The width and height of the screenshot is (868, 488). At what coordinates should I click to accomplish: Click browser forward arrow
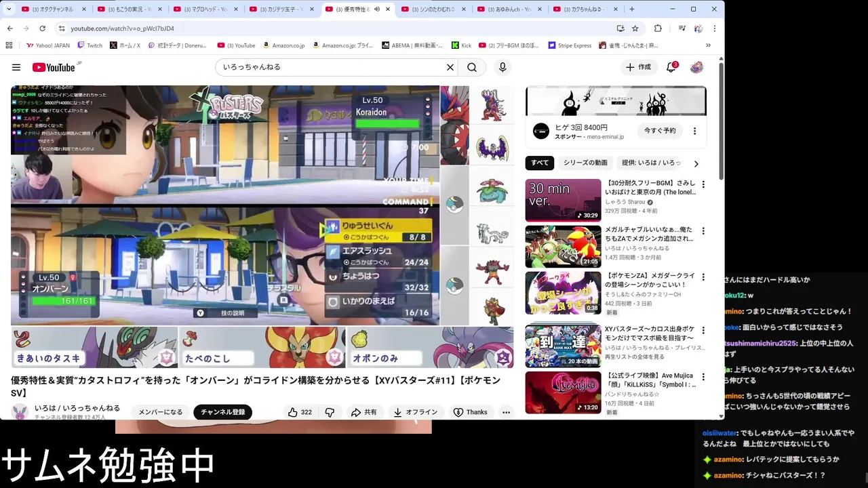tap(26, 28)
